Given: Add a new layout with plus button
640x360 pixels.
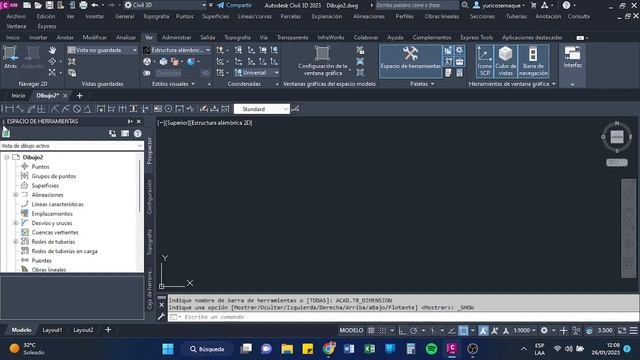Looking at the screenshot, I should point(108,329).
